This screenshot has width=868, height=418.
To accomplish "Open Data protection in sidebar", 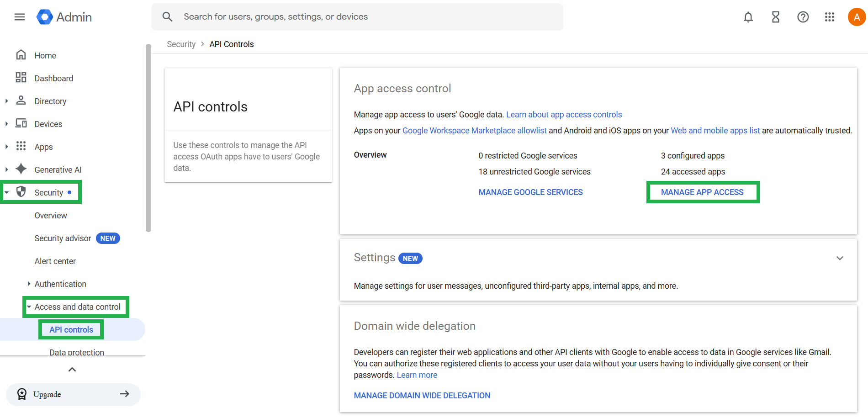I will tap(77, 352).
